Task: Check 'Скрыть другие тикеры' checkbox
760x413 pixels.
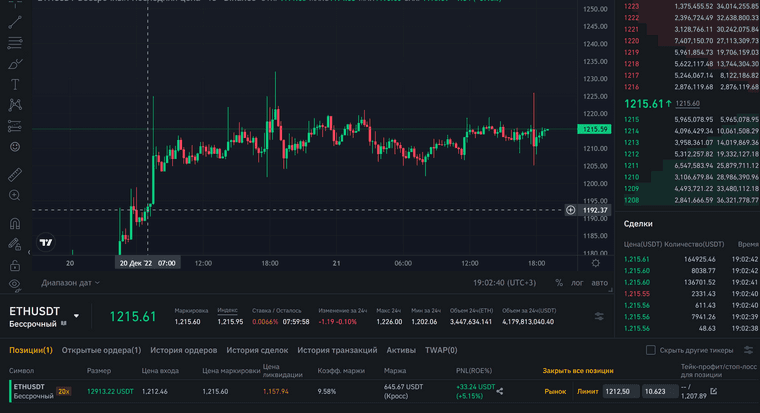Action: tap(651, 350)
